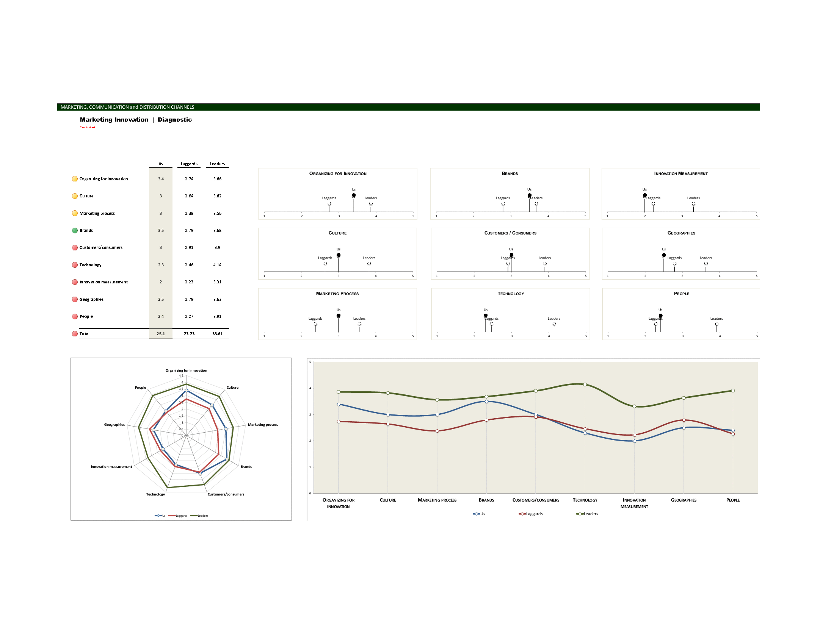
Task: Click the yellow status dot beside Marketing process
Action: pyautogui.click(x=75, y=213)
